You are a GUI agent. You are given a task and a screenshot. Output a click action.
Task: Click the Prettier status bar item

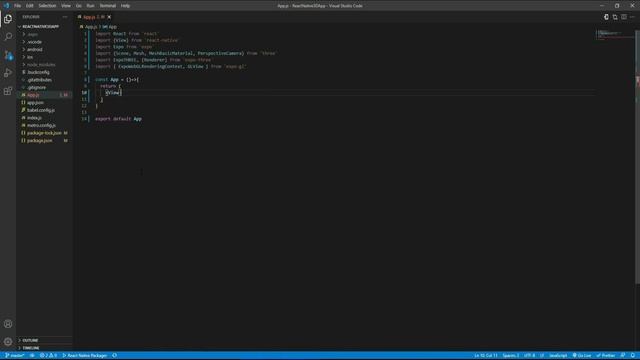pos(606,356)
